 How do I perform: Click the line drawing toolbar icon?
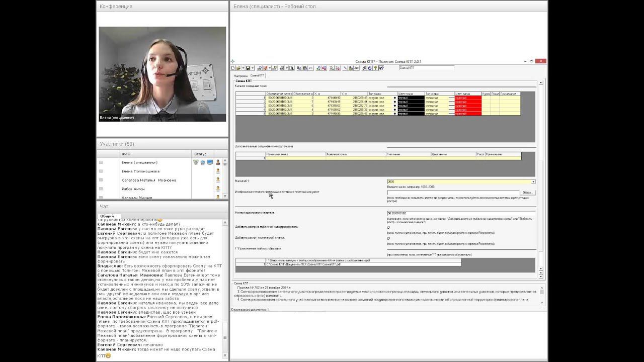click(x=345, y=68)
